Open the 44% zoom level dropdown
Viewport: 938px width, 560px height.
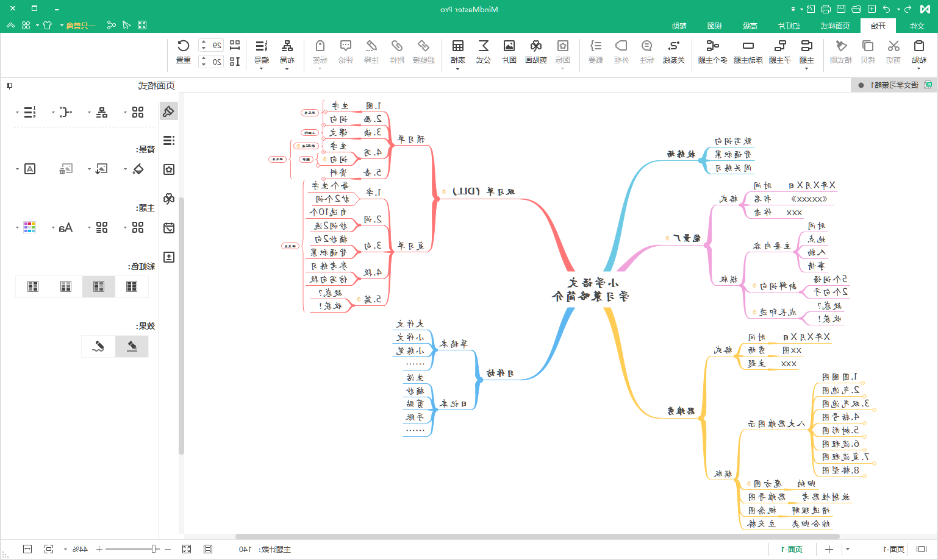tap(65, 549)
